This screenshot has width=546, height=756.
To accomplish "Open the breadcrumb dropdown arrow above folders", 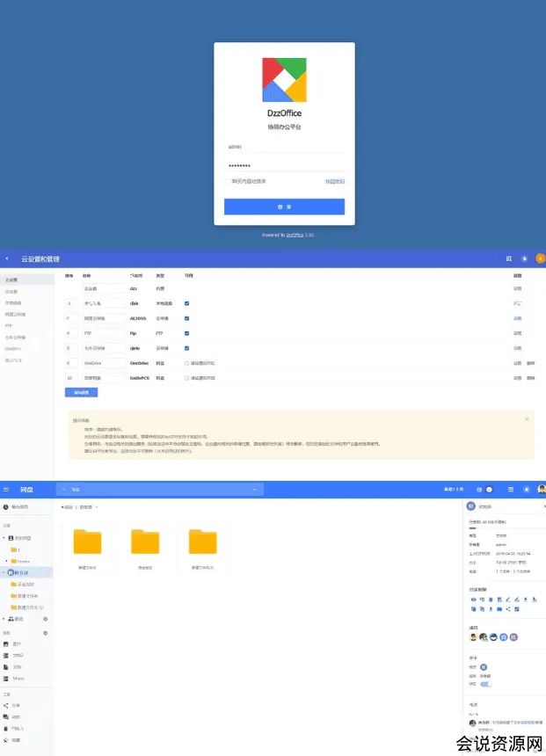I will [97, 507].
